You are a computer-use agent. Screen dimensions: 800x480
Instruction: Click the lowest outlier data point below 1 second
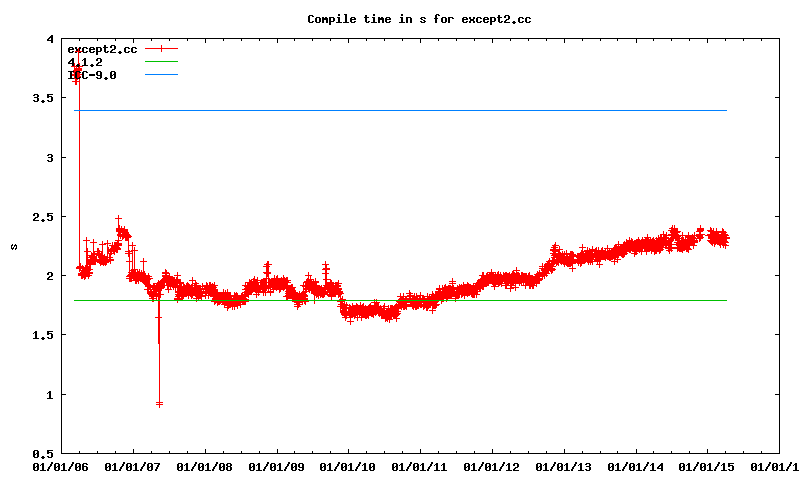(x=159, y=403)
